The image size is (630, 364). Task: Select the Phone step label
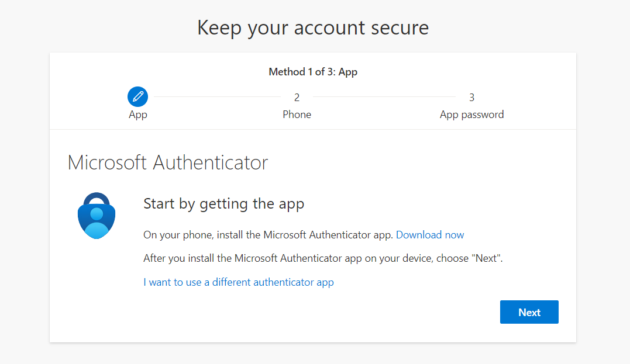297,114
